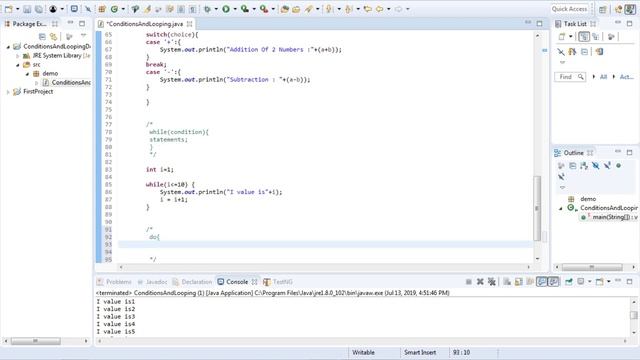
Task: Select main(String[]) in Outline
Action: (x=615, y=217)
